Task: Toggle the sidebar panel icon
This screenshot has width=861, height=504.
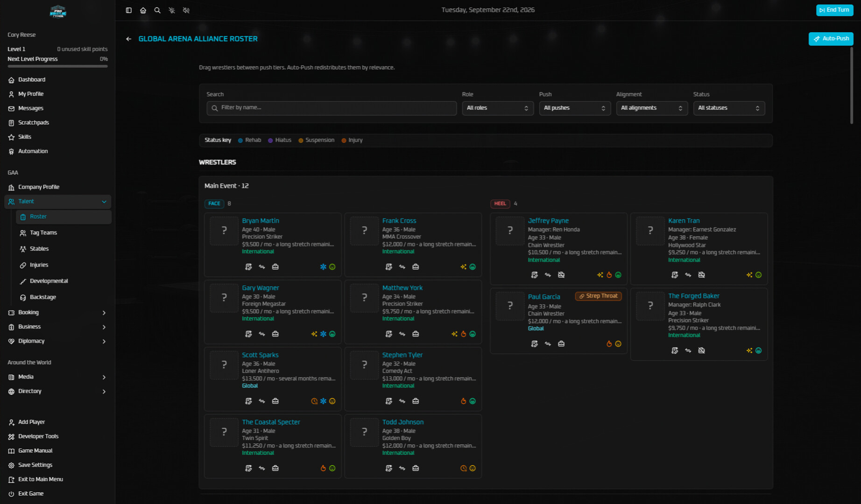Action: tap(129, 10)
